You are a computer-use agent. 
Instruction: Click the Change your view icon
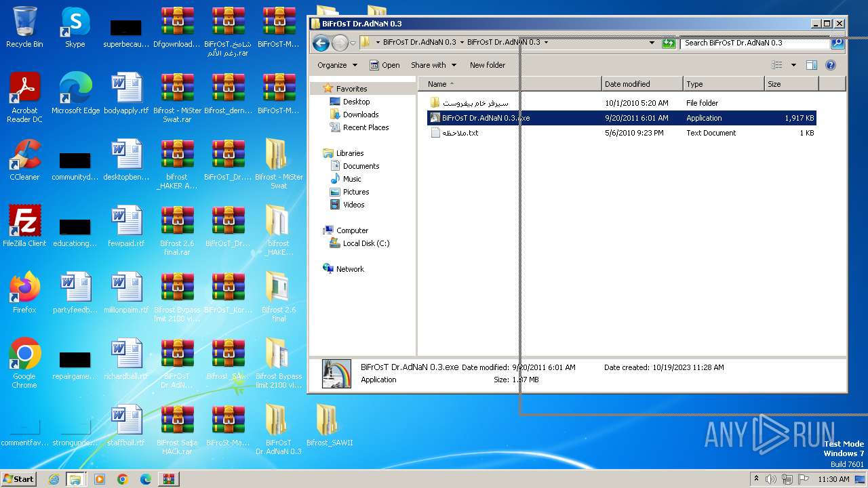[x=777, y=65]
